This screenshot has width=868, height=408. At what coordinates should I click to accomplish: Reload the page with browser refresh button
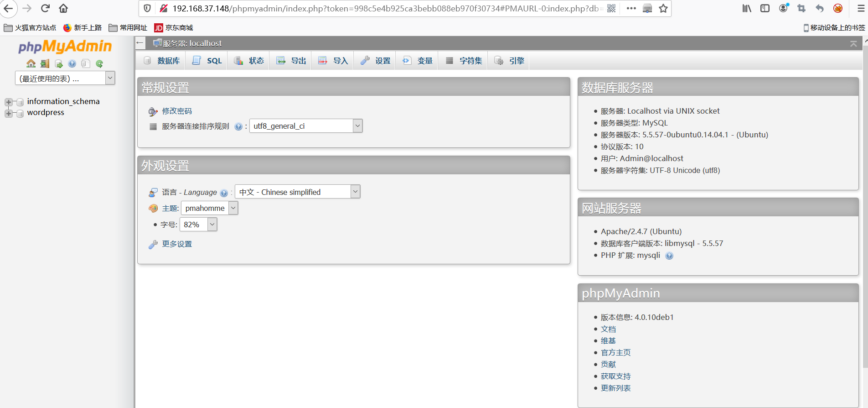(x=45, y=8)
